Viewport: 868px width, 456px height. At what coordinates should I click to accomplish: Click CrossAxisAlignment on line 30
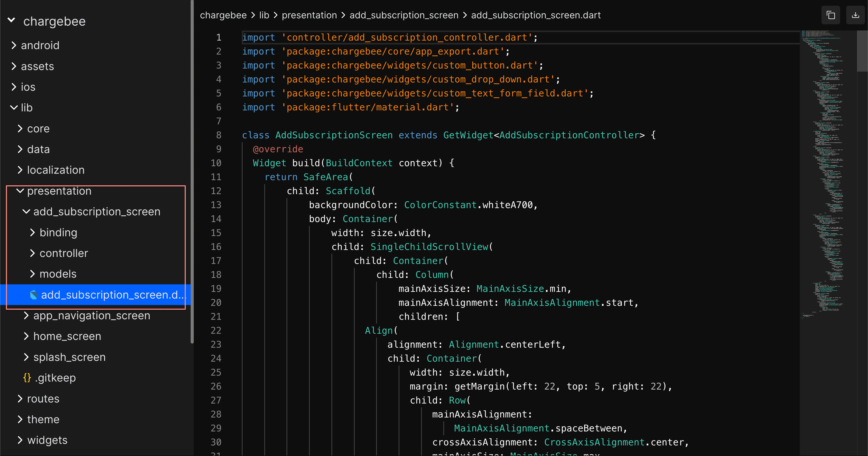(x=594, y=442)
